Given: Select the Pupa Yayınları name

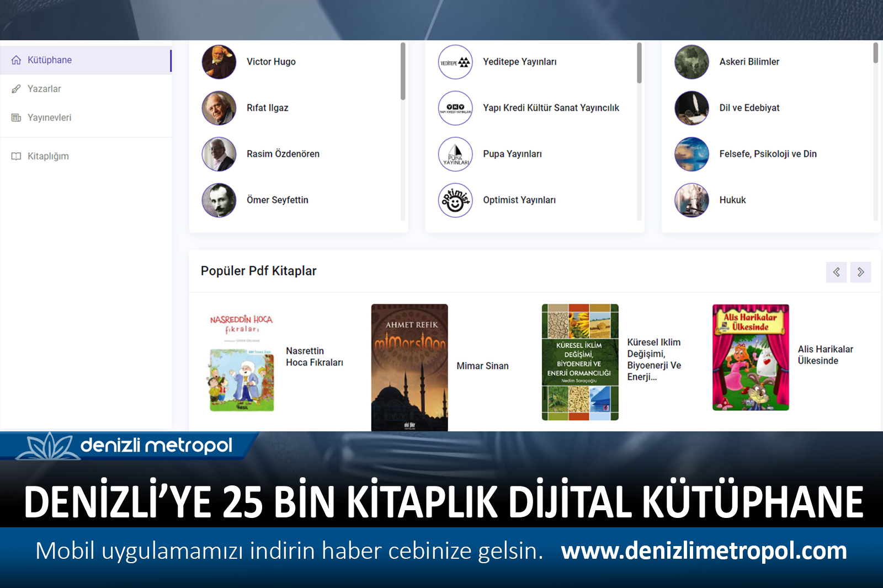Looking at the screenshot, I should (x=513, y=154).
